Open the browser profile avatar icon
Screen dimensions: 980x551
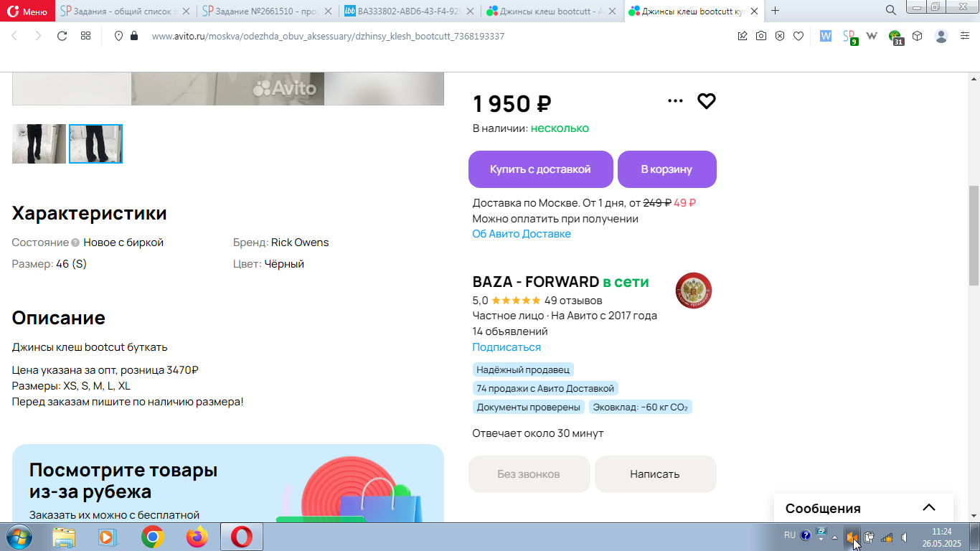tap(941, 36)
